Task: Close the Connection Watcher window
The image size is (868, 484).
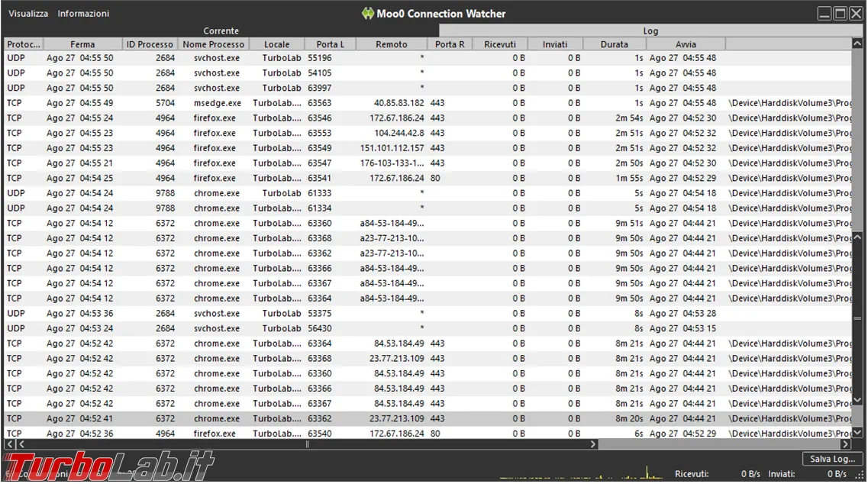Action: 856,13
